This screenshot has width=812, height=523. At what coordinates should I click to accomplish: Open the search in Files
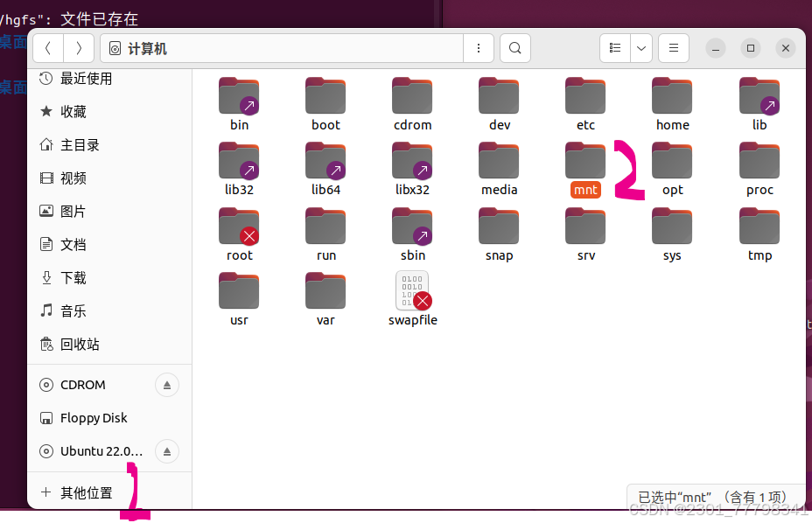tap(514, 48)
